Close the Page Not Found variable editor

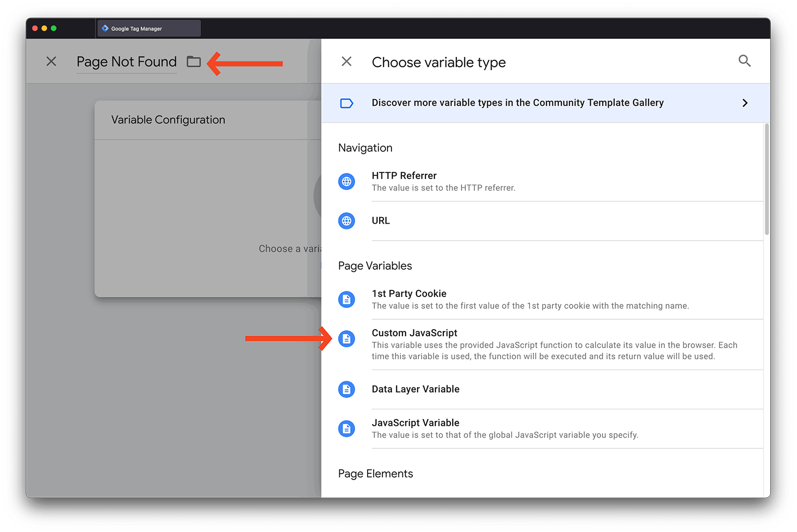click(51, 61)
